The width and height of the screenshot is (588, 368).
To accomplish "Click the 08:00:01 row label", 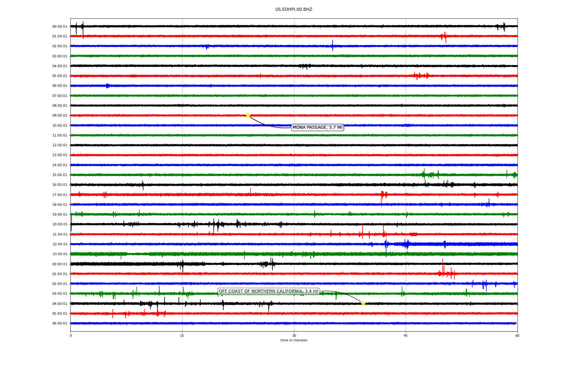I will [x=60, y=106].
